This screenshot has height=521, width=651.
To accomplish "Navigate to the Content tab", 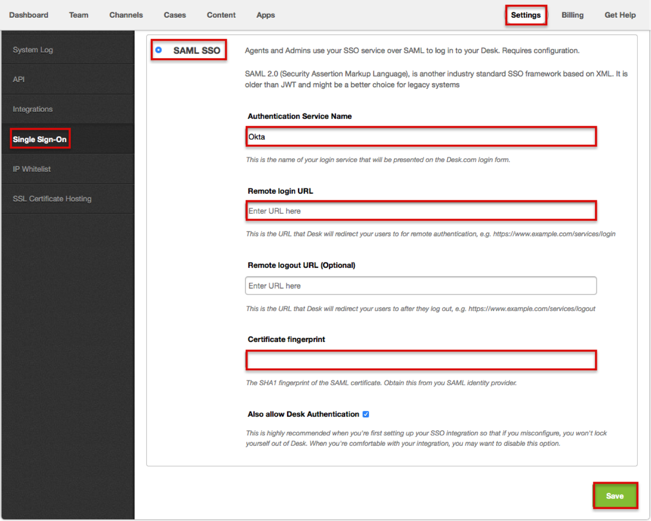I will pos(221,15).
